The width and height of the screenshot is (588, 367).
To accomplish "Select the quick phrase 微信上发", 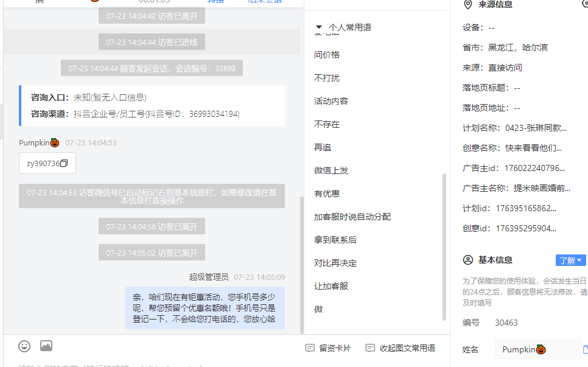I will pos(331,170).
